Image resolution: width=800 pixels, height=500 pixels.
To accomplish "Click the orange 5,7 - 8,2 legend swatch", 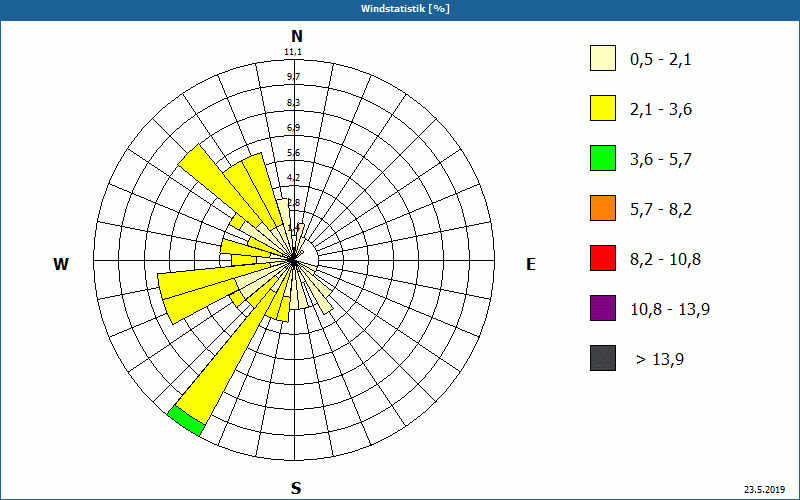I will 603,208.
